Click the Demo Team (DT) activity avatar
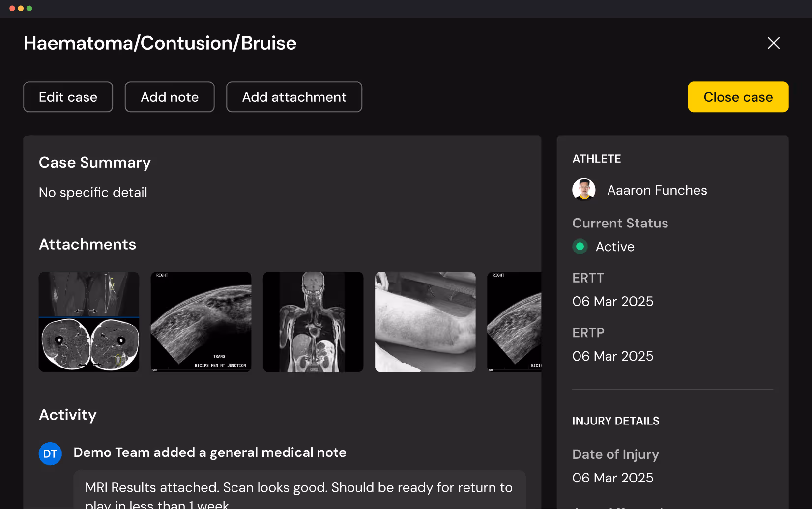The width and height of the screenshot is (812, 509). 50,453
